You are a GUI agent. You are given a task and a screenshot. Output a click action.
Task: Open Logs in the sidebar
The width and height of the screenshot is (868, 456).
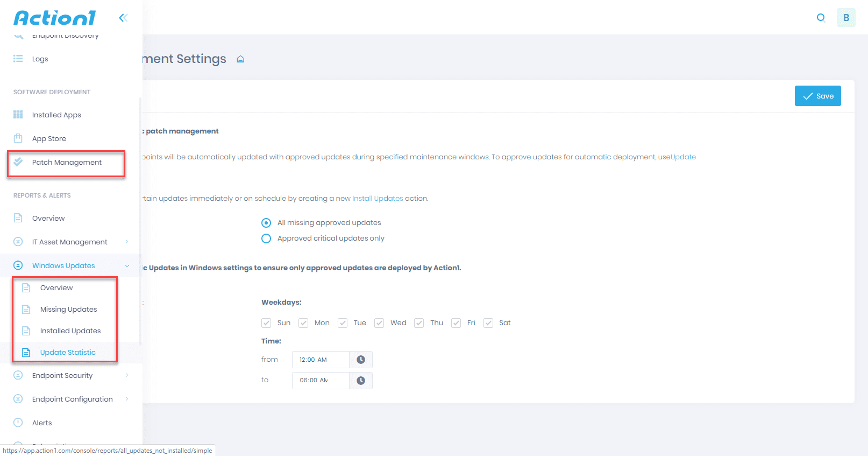[x=40, y=59]
